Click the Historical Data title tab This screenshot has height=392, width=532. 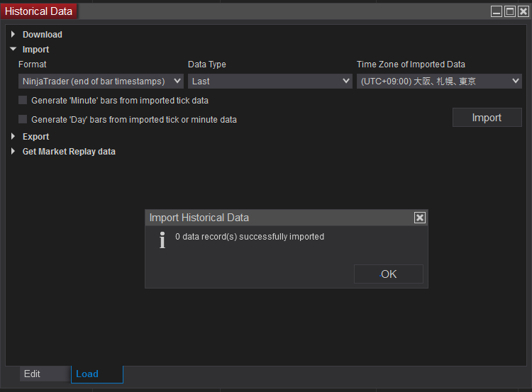pyautogui.click(x=39, y=11)
